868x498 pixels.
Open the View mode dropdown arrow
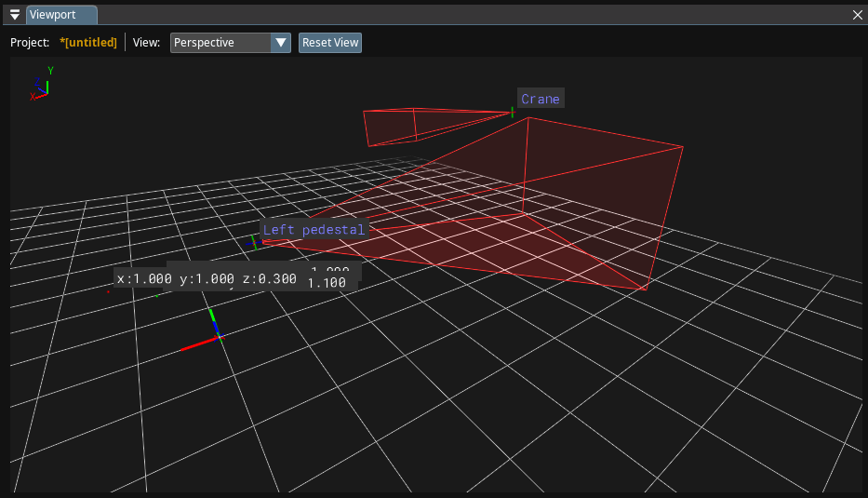coord(281,43)
